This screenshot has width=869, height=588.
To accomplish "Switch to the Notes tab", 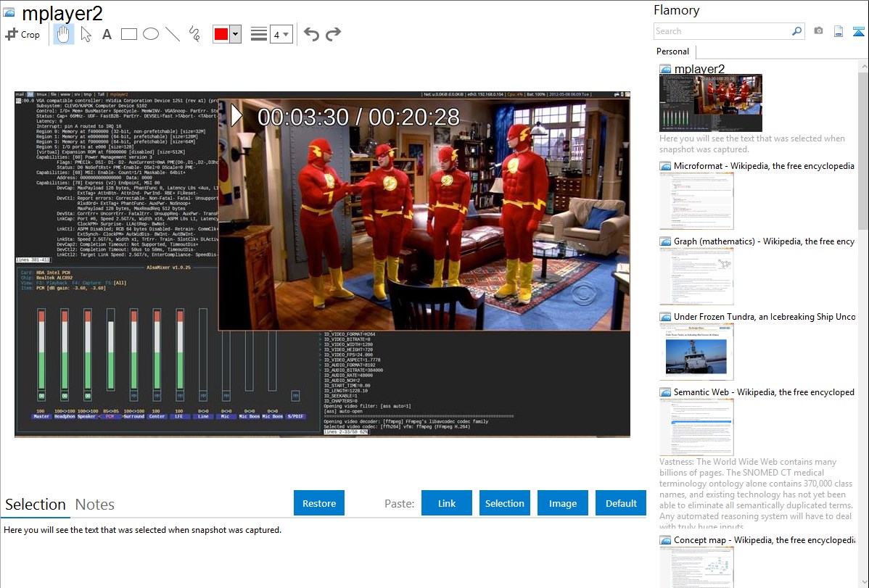I will point(95,505).
